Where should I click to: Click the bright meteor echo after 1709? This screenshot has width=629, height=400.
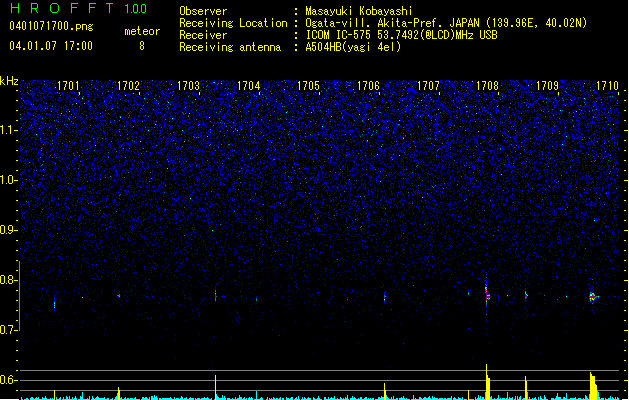pyautogui.click(x=593, y=297)
